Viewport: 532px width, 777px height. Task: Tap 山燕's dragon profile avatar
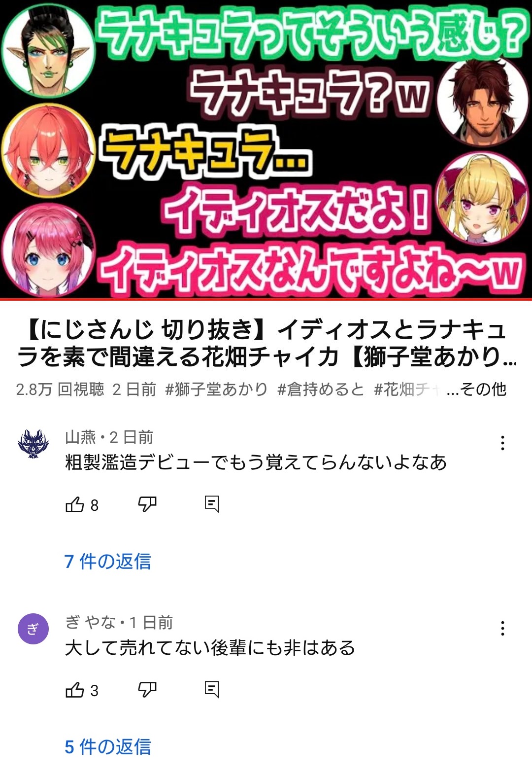coord(33,444)
